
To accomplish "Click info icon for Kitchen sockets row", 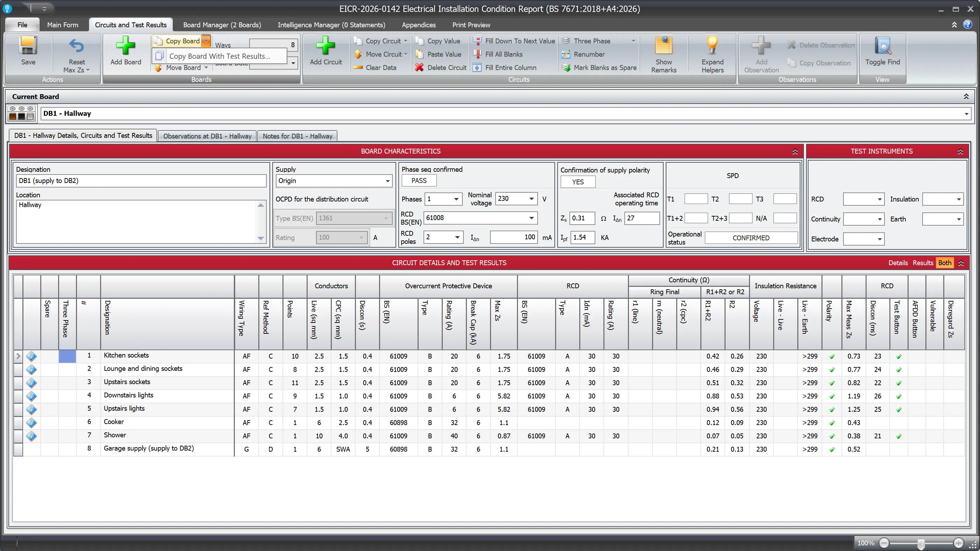I will tap(31, 356).
